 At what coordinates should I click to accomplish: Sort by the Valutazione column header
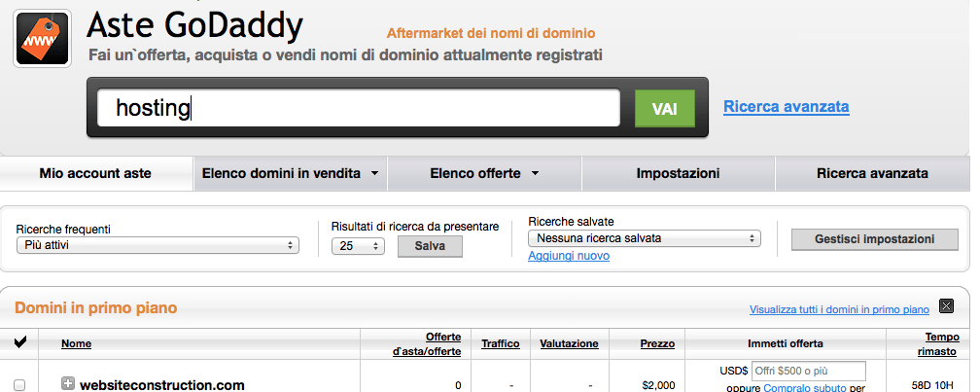[x=570, y=343]
